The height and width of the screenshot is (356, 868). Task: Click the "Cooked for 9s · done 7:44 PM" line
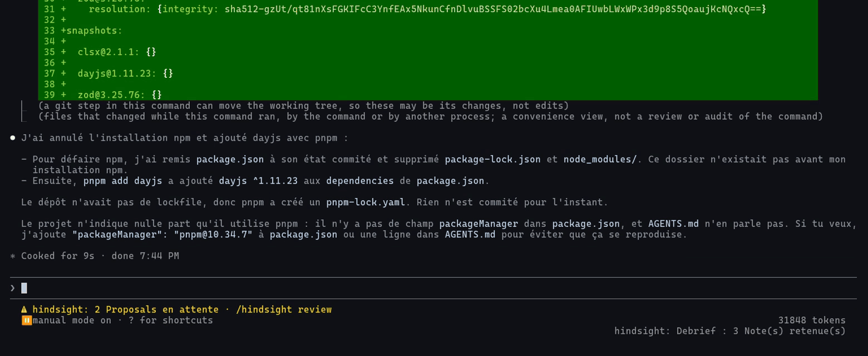(100, 256)
